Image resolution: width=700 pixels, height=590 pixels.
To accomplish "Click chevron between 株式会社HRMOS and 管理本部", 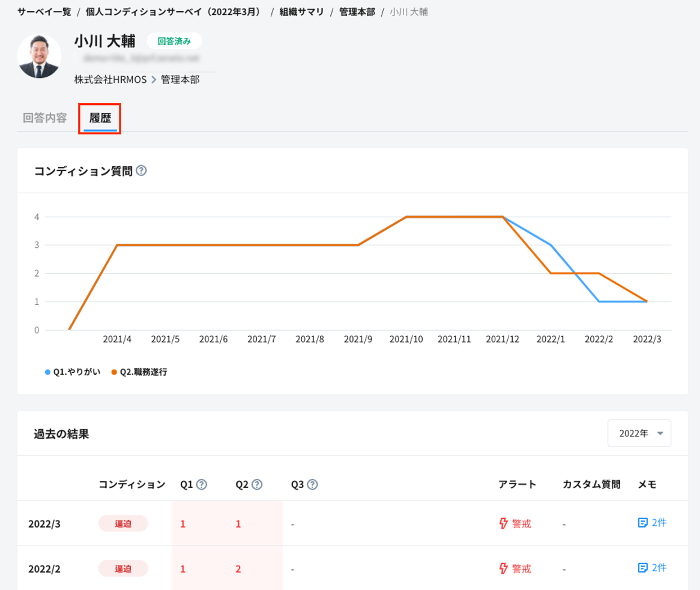I will pos(154,80).
